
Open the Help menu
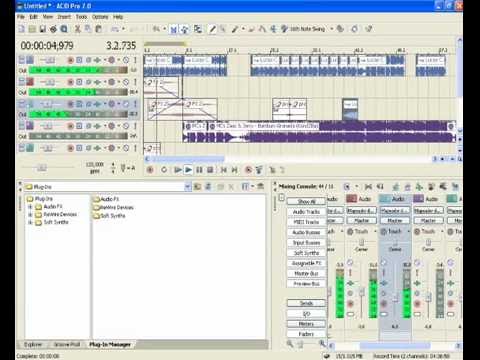click(118, 17)
